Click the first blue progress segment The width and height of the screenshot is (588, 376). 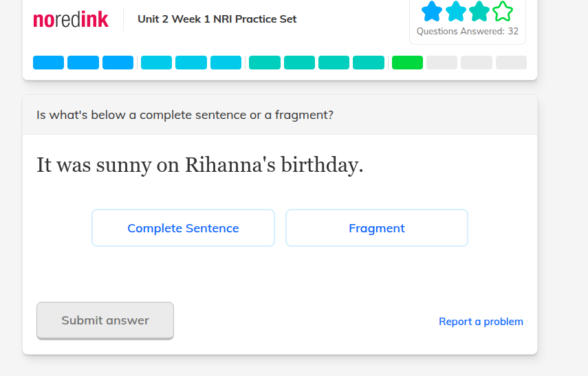[48, 63]
